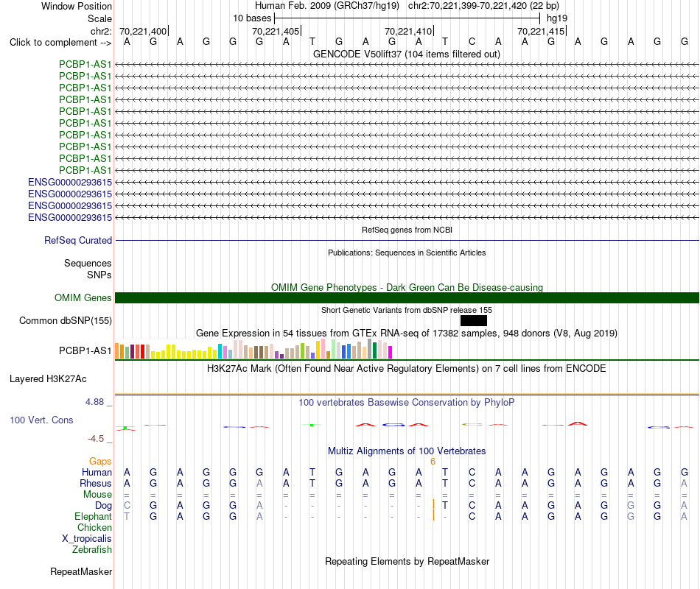Click the orange '6' gap count
The height and width of the screenshot is (589, 700).
433,462
